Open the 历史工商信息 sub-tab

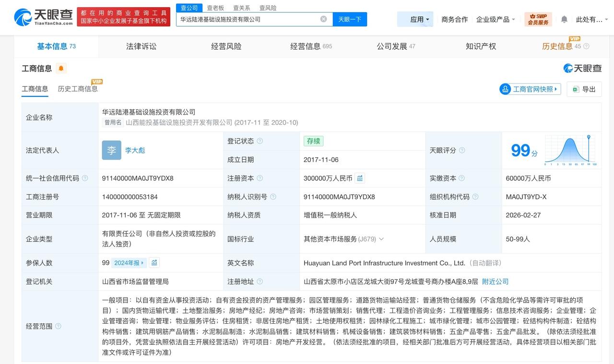pos(78,89)
